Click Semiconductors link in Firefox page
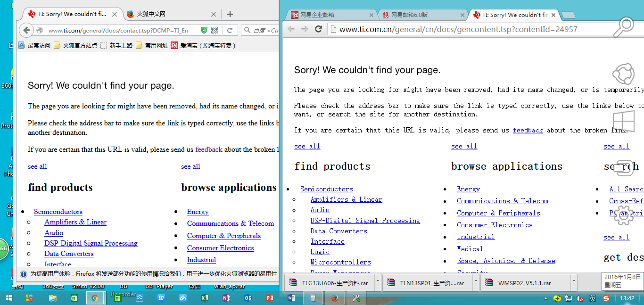 [58, 212]
